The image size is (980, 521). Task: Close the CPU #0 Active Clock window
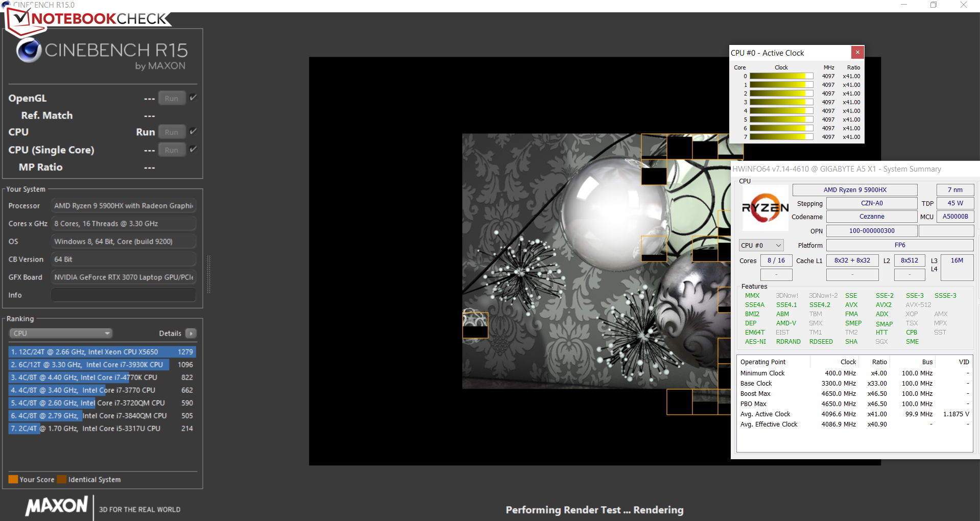click(857, 52)
